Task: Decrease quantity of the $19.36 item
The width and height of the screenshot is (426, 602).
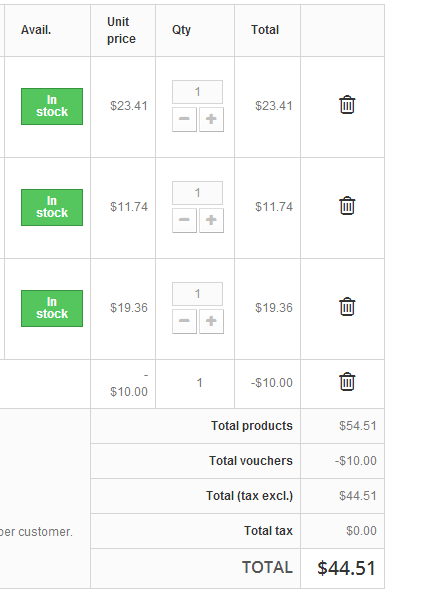Action: 184,321
